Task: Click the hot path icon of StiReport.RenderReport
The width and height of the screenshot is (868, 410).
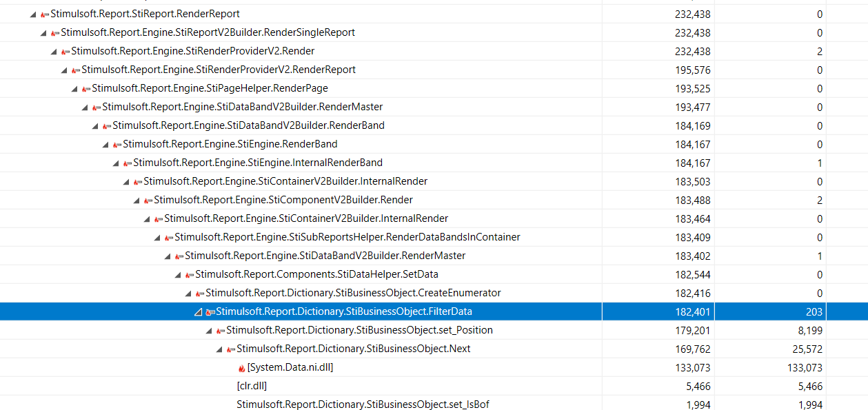Action: click(45, 14)
